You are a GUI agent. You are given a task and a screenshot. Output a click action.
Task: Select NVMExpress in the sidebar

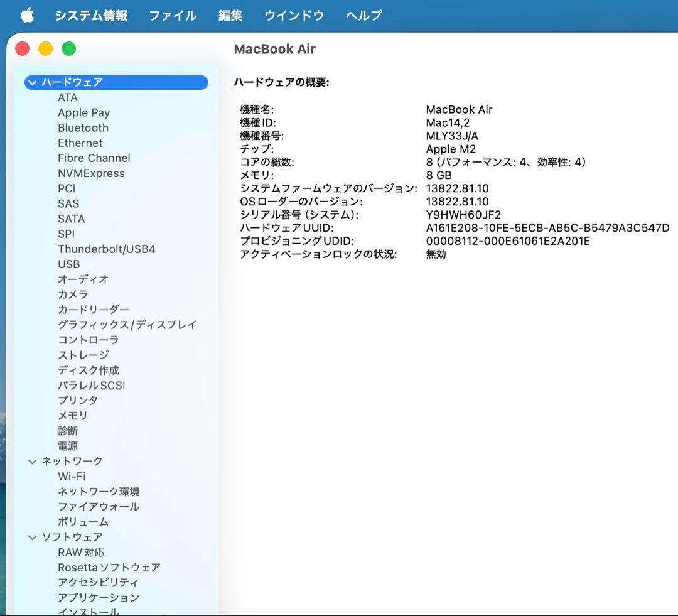(x=91, y=173)
